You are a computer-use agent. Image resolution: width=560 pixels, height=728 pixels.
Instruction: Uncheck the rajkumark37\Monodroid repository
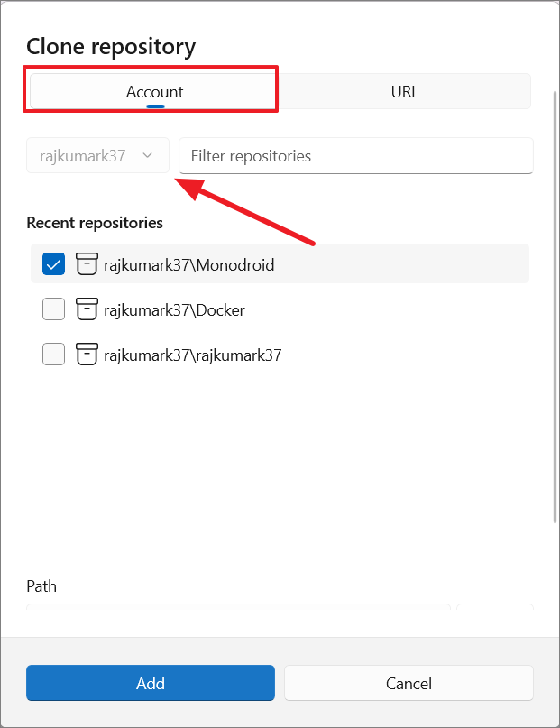tap(53, 263)
